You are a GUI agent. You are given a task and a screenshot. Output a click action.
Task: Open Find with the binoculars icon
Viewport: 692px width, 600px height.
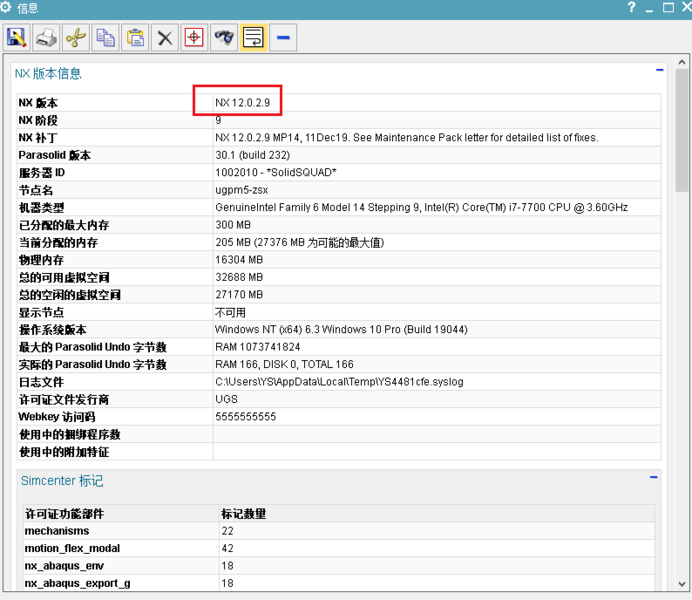tap(224, 38)
